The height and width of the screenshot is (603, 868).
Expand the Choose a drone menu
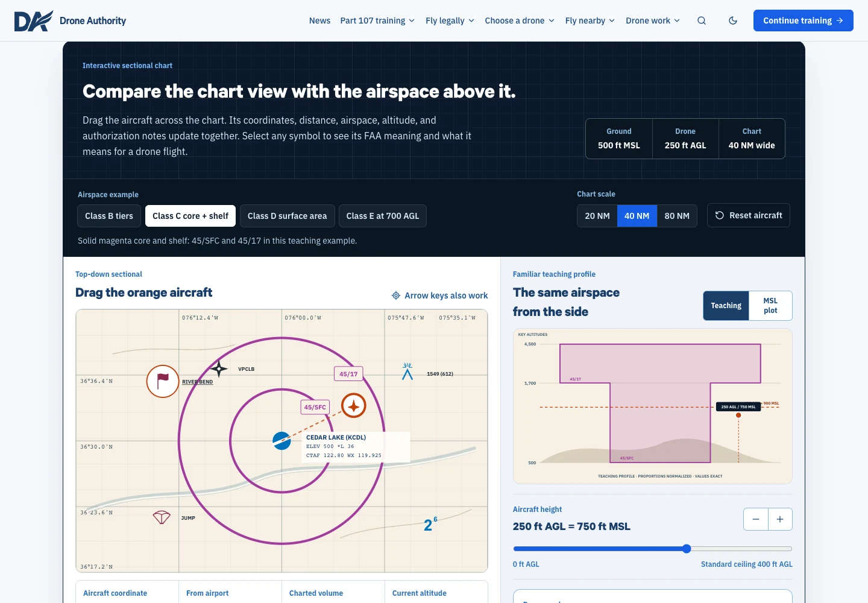point(520,21)
